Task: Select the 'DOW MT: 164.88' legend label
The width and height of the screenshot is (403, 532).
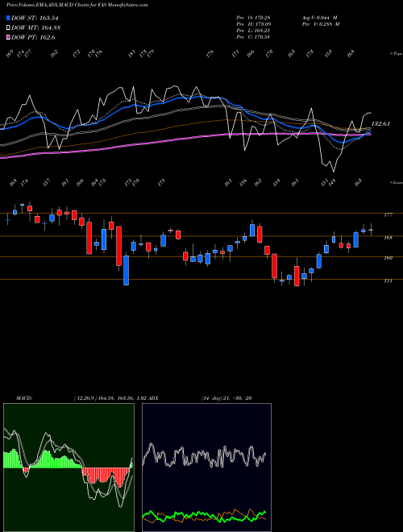Action: [35, 28]
